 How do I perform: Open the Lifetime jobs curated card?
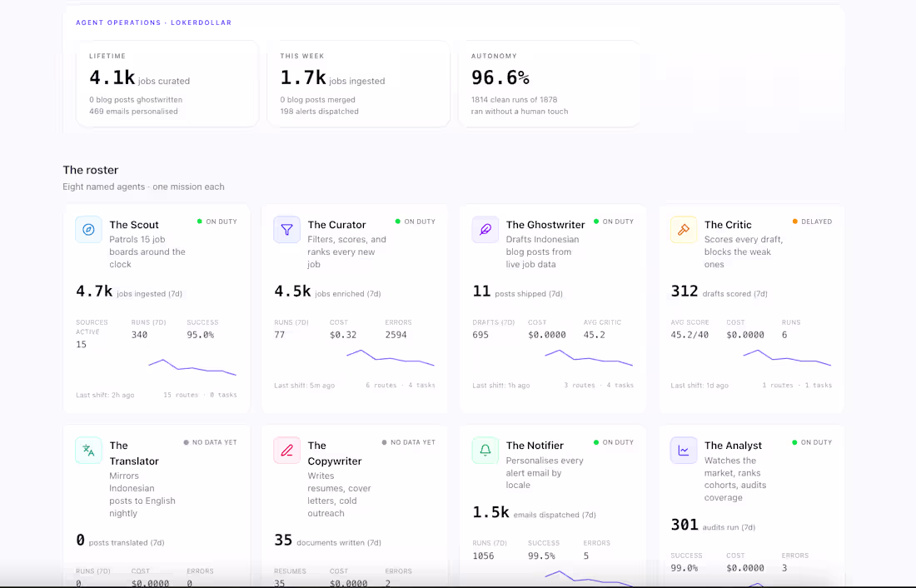click(167, 83)
